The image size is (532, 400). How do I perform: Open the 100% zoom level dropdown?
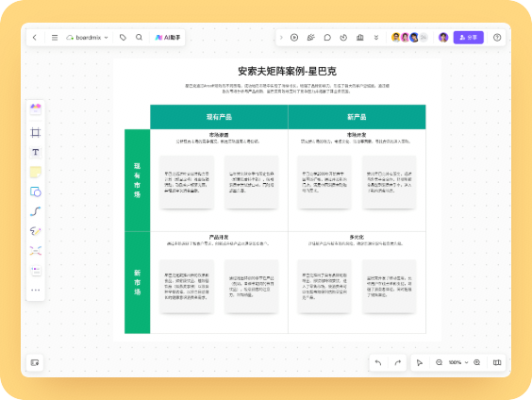(458, 362)
